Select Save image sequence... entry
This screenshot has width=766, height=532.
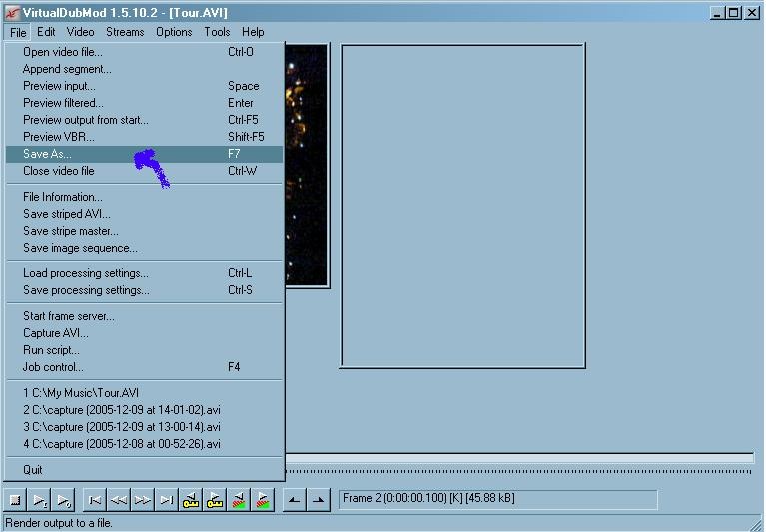point(145,248)
